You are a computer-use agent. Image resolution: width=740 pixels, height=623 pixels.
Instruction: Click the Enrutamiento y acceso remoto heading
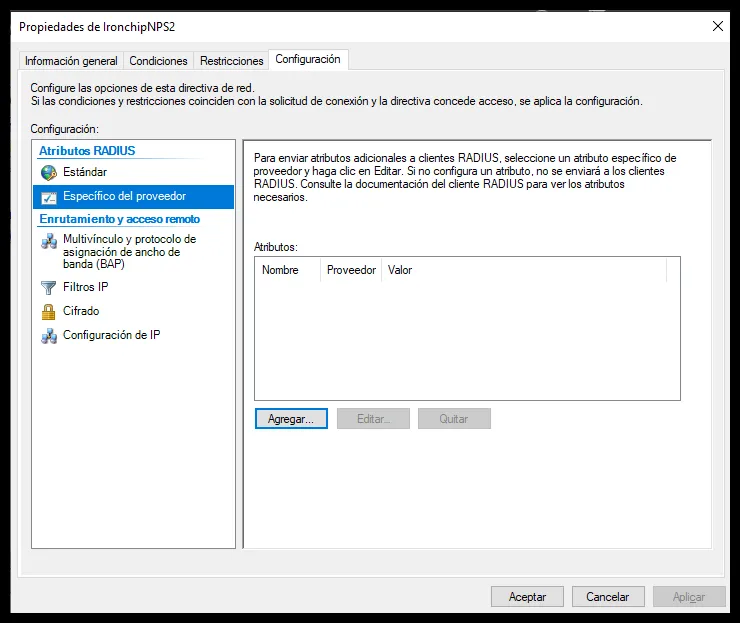[119, 219]
